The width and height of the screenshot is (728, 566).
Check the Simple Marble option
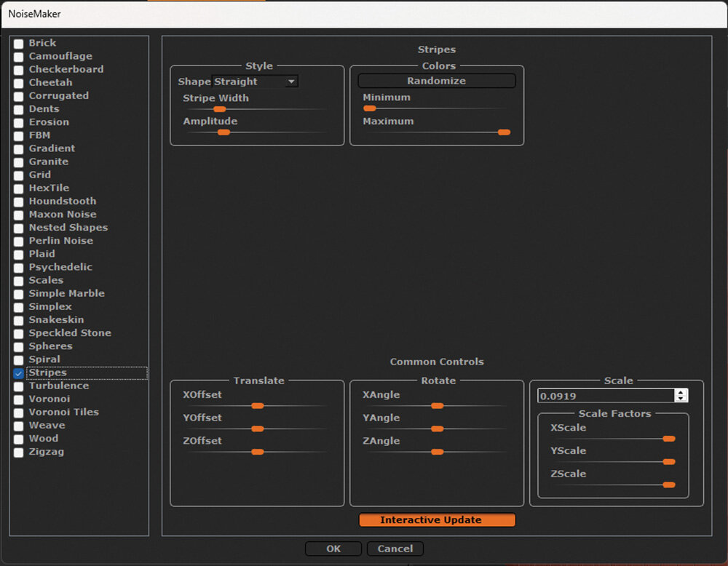pos(19,294)
